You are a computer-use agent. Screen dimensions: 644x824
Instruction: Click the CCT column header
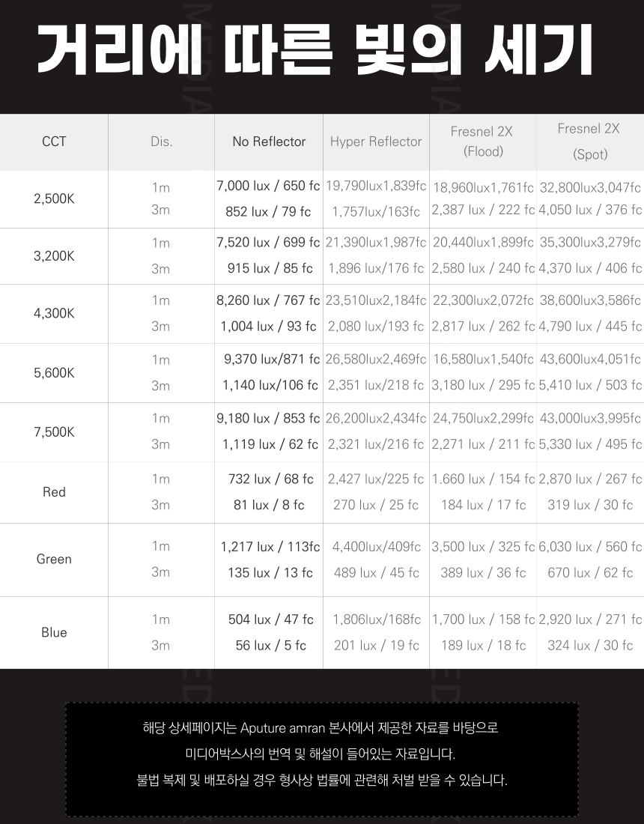54,142
